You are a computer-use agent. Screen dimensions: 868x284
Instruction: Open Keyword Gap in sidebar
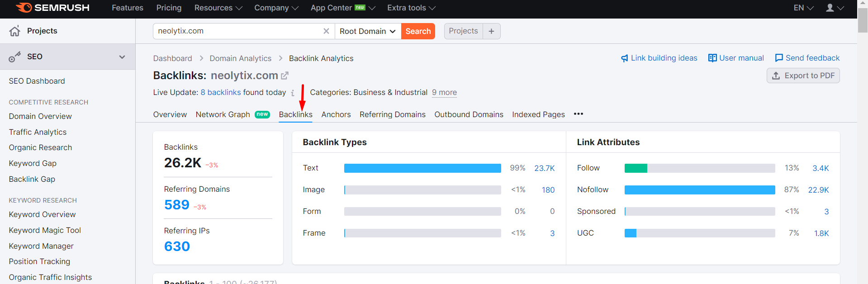click(x=33, y=163)
